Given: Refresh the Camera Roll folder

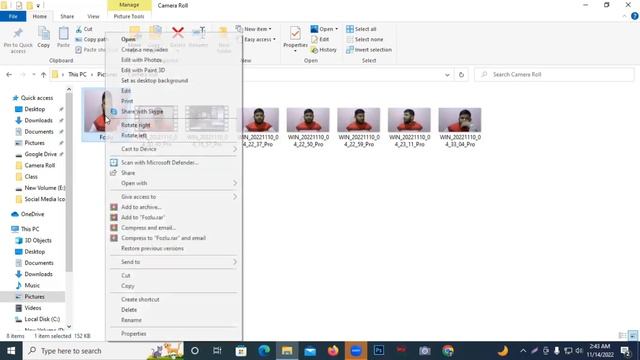Looking at the screenshot, I should [x=461, y=75].
